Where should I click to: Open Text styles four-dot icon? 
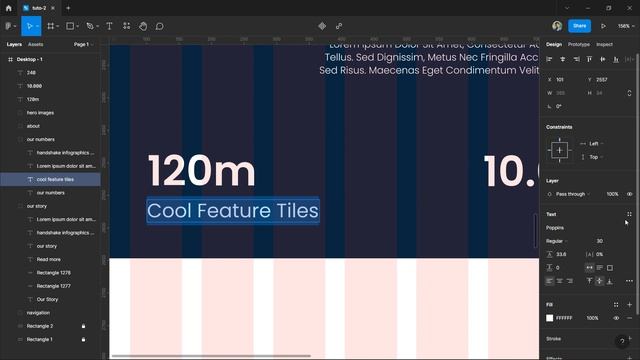pyautogui.click(x=629, y=214)
